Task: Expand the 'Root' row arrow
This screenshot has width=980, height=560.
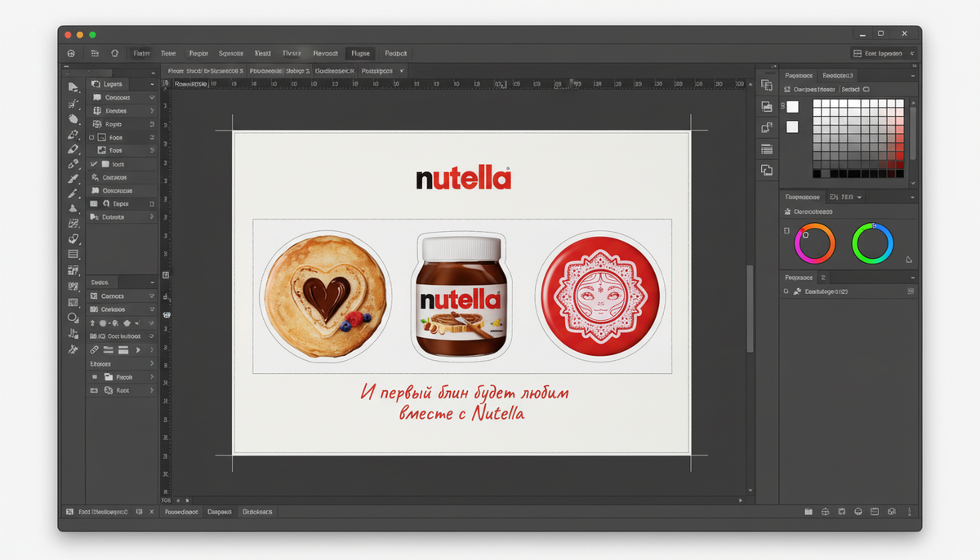Action: (152, 390)
